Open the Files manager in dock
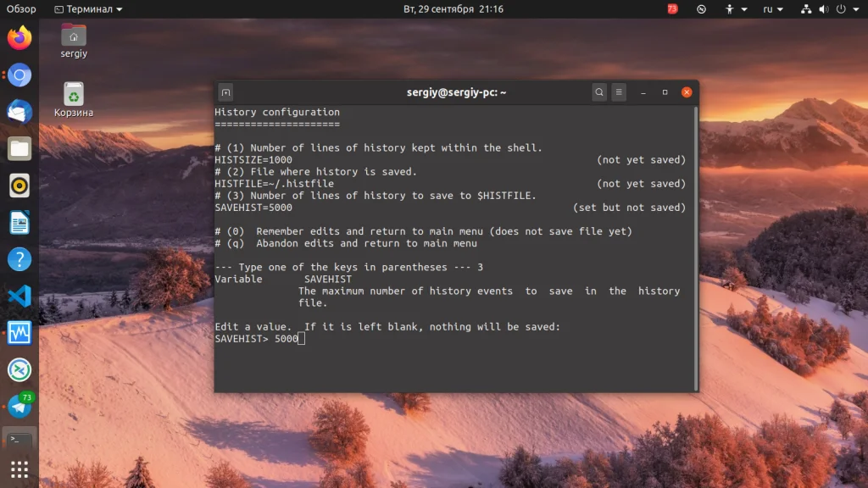Image resolution: width=868 pixels, height=488 pixels. (x=19, y=149)
